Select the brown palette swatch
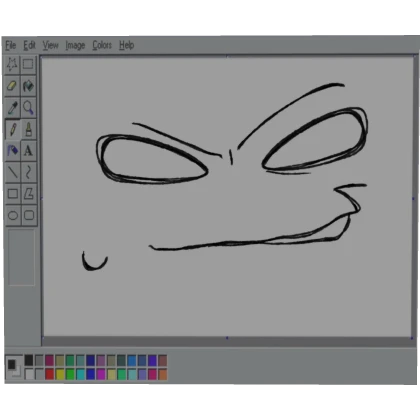The width and height of the screenshot is (420, 420). (163, 360)
